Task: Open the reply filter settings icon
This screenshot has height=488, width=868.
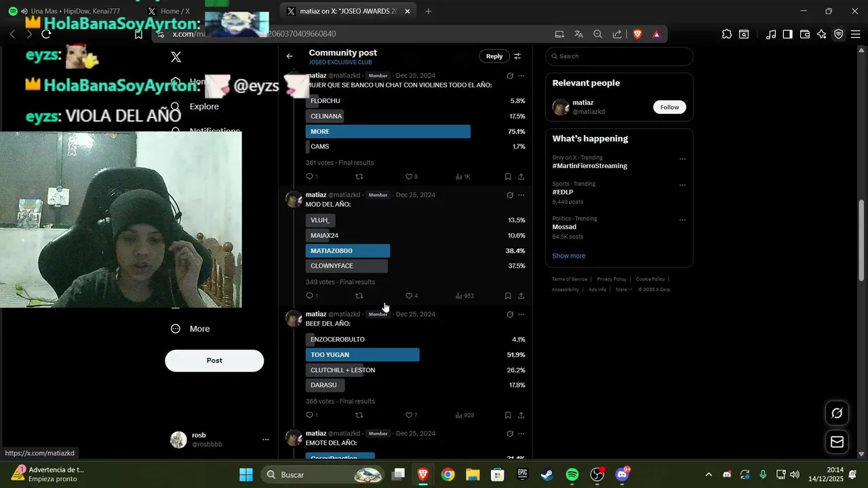Action: click(517, 56)
